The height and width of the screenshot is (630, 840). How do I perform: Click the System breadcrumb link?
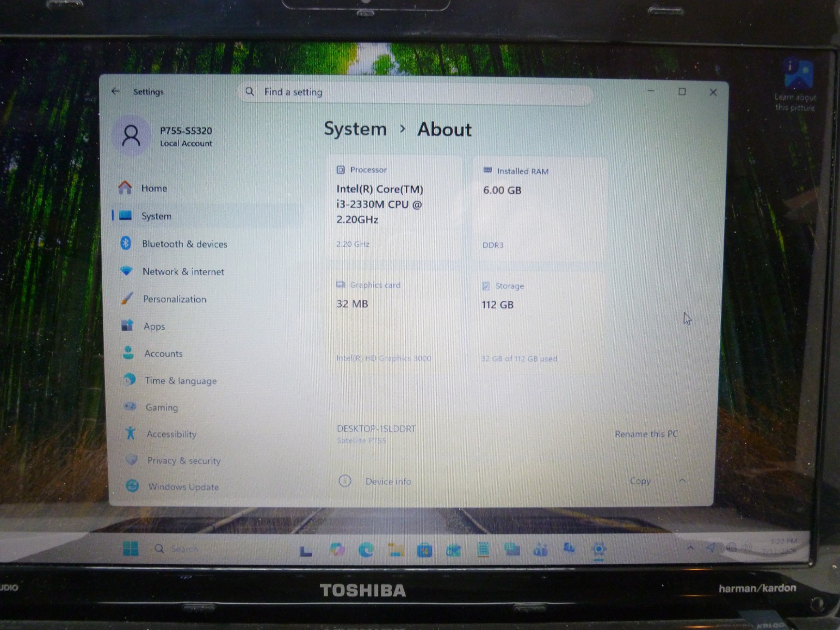[x=355, y=129]
